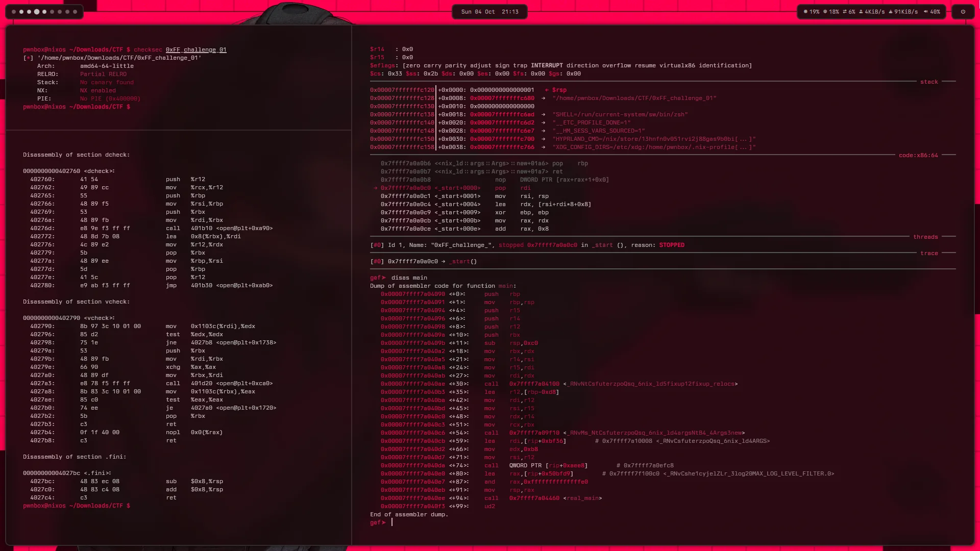980x551 pixels.
Task: Click 'End of assembler dump.' line
Action: tap(409, 514)
